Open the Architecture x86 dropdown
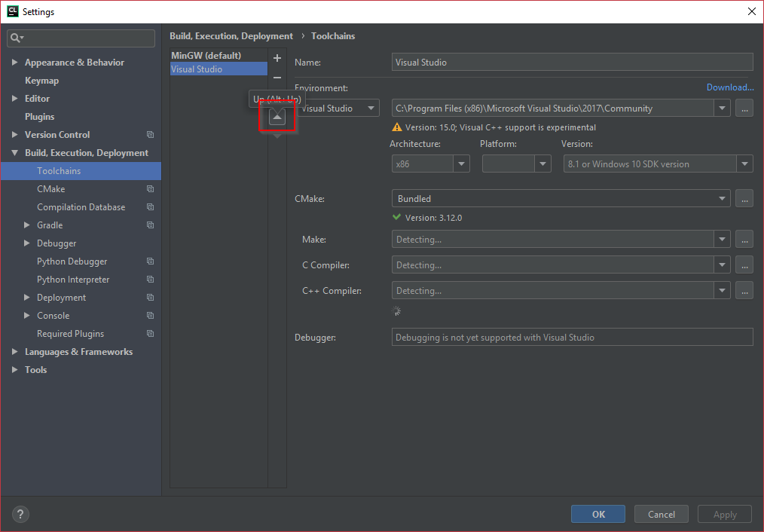Screen dimensions: 764x532 pos(461,164)
